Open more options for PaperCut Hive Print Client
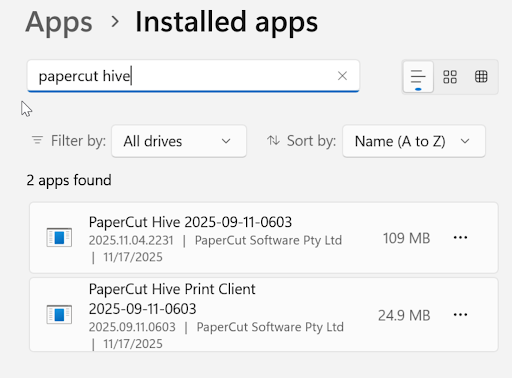Image resolution: width=512 pixels, height=378 pixels. tap(460, 315)
